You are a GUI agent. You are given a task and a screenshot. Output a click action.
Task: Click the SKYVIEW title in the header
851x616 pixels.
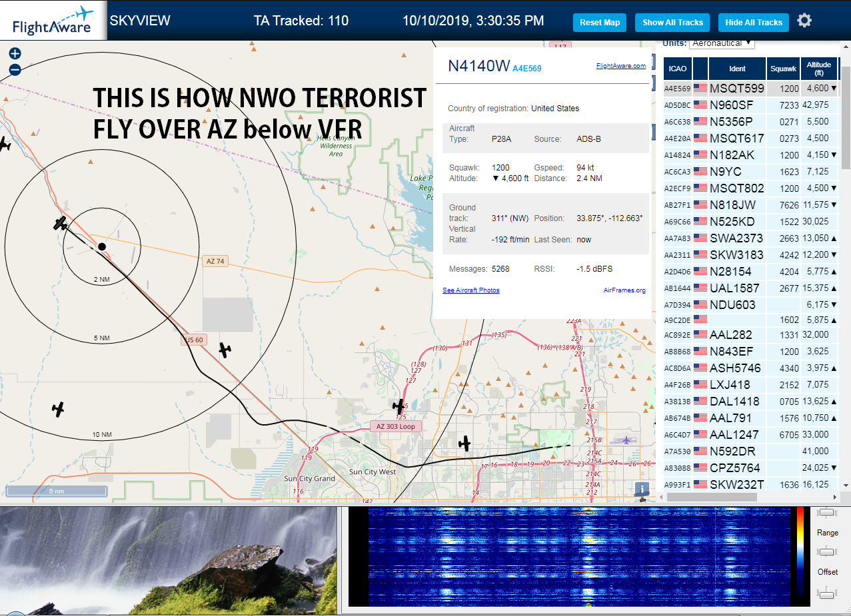click(140, 21)
